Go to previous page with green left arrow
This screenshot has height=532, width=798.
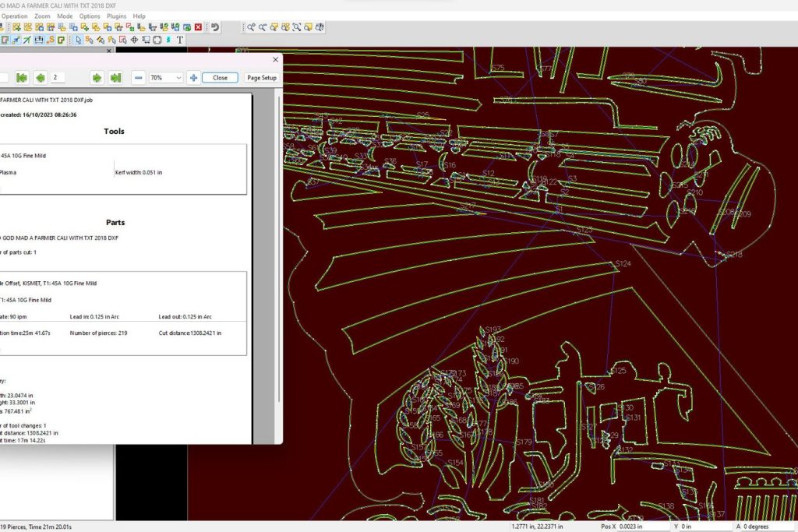[x=39, y=78]
